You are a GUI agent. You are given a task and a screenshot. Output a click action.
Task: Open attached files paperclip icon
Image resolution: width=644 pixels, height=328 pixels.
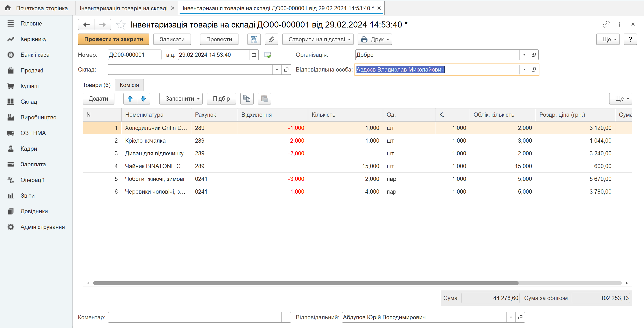click(271, 39)
